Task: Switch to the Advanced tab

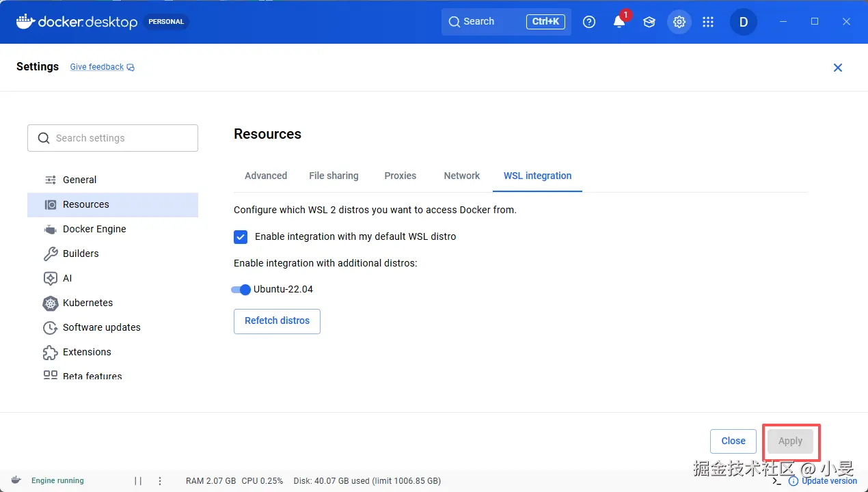Action: pos(266,176)
